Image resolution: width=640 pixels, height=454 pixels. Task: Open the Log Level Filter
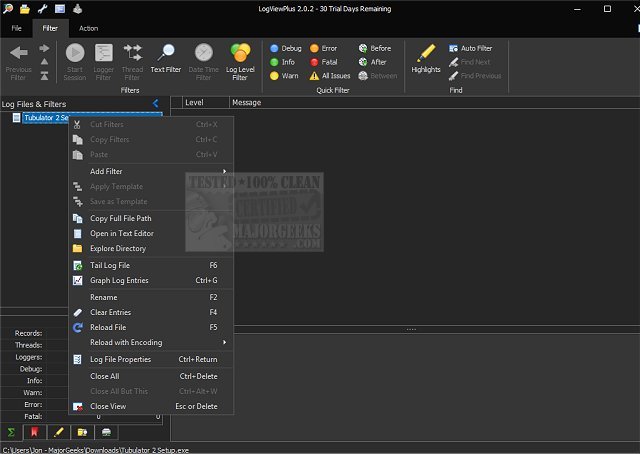click(240, 62)
